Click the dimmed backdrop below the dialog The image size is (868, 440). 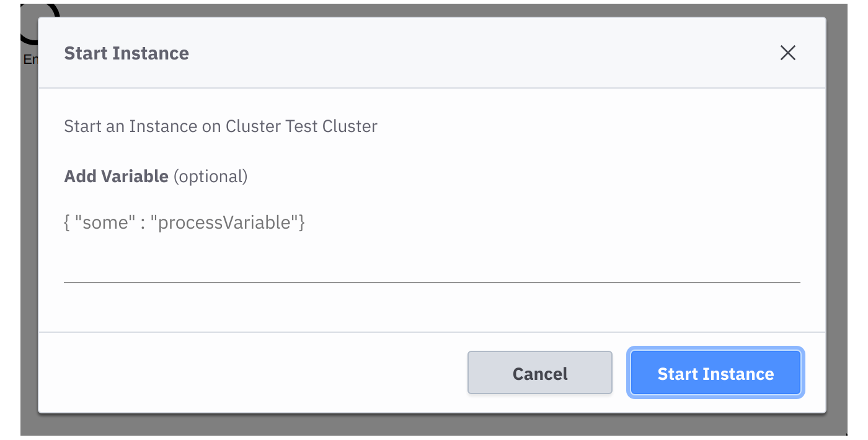click(x=434, y=425)
